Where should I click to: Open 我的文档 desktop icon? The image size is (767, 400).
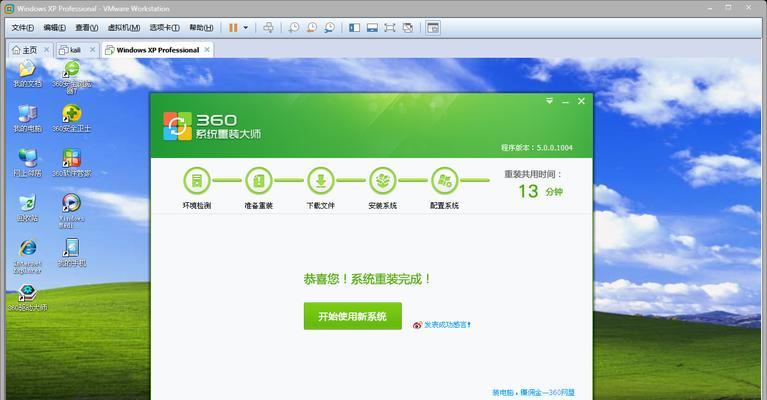[27, 74]
